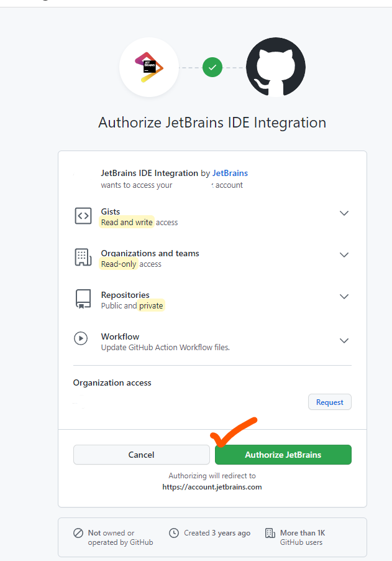Click the https://account.jetbrains.com redirect URL
The image size is (392, 561).
212,487
